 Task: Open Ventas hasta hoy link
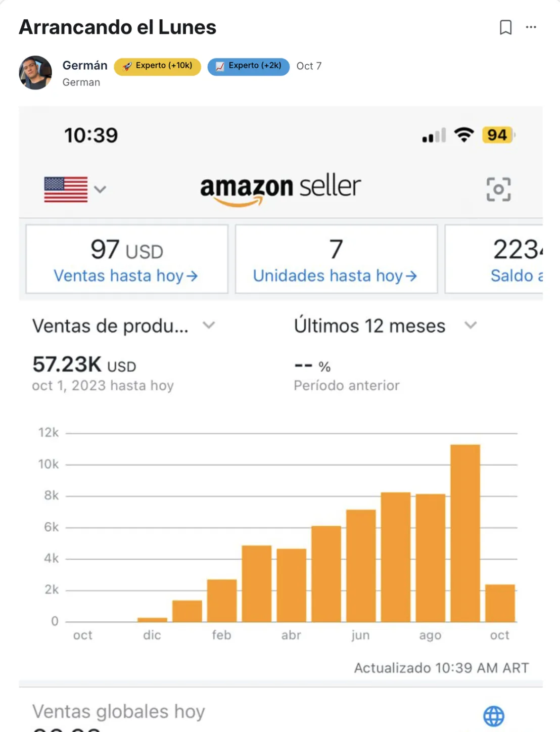tap(126, 276)
